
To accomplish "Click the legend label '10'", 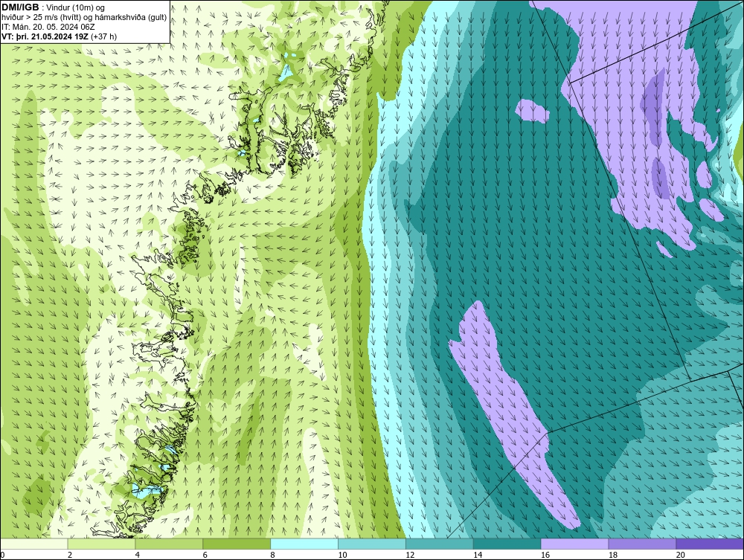I will [x=342, y=555].
